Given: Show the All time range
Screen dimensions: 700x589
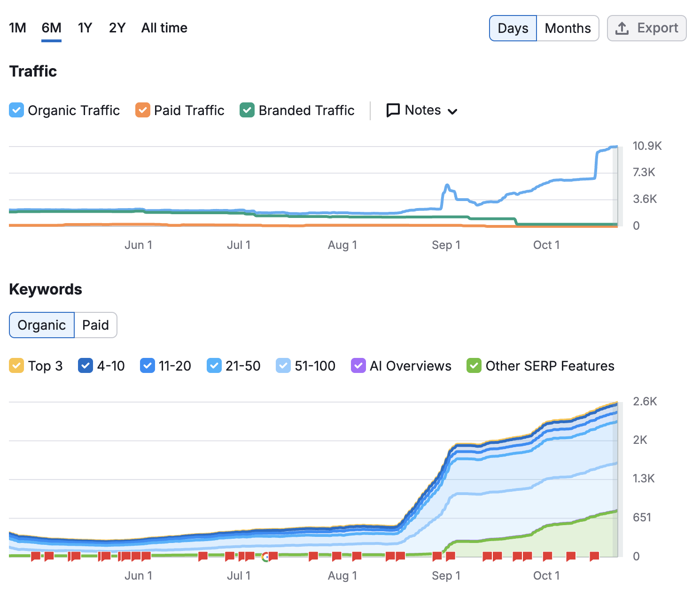Looking at the screenshot, I should [164, 28].
